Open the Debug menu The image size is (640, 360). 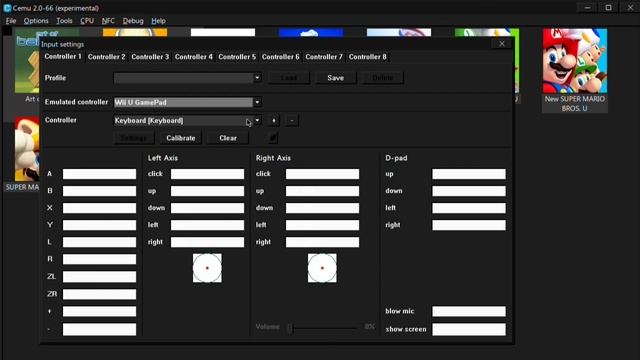point(133,21)
